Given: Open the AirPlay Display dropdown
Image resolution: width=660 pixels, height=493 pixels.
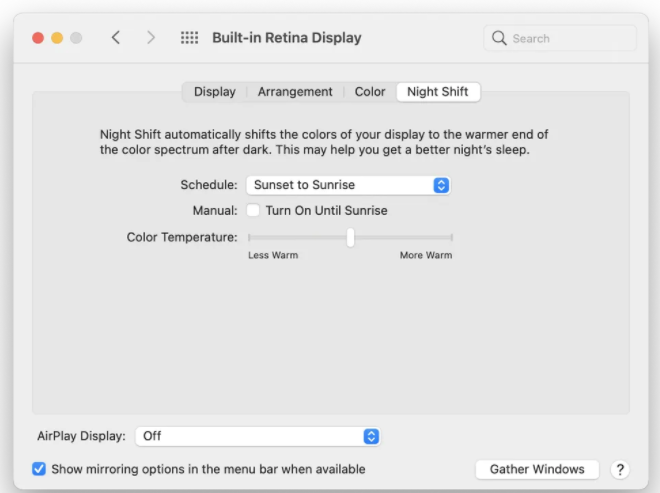Looking at the screenshot, I should coord(258,436).
